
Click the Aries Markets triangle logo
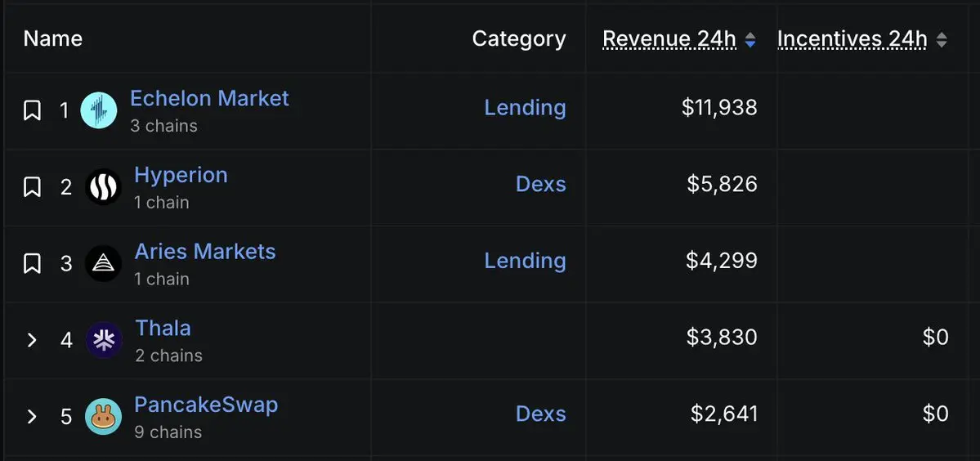click(103, 264)
